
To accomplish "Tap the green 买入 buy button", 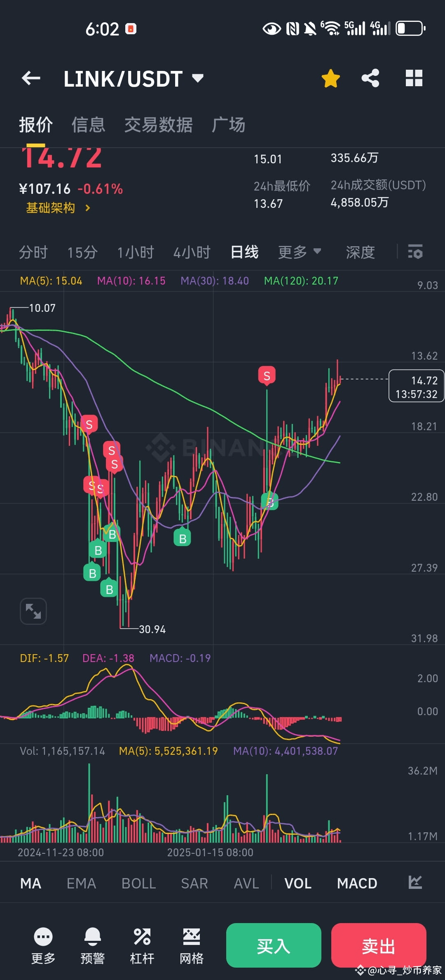I will tap(274, 946).
